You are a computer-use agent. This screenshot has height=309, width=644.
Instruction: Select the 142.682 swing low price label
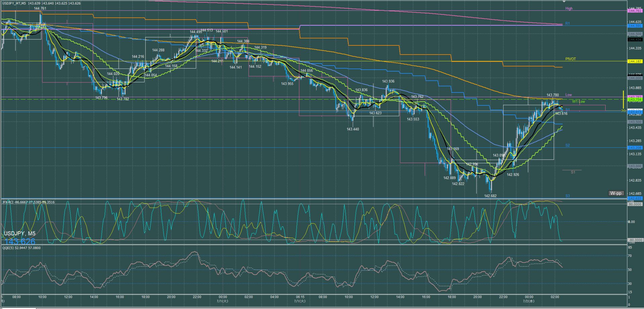[x=490, y=196]
